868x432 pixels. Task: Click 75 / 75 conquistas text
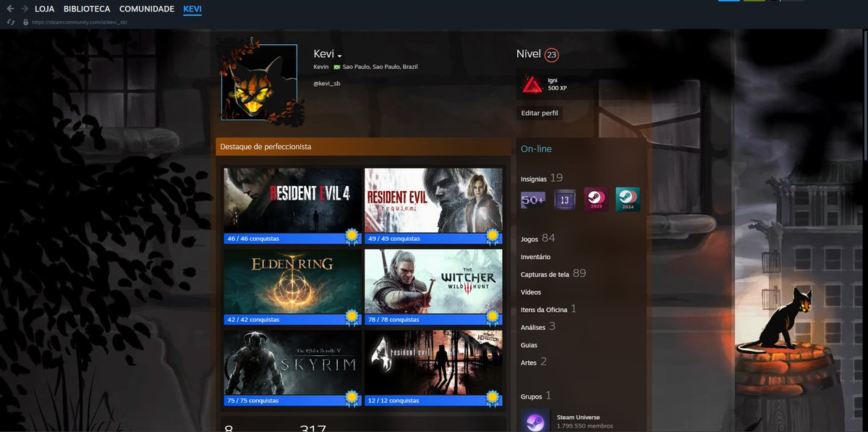pyautogui.click(x=253, y=400)
